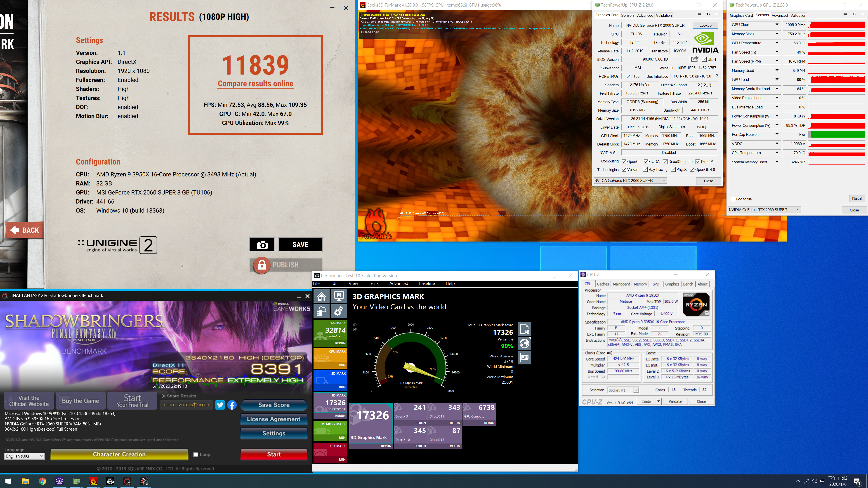The height and width of the screenshot is (488, 868).
Task: Switch to Sensors tab in left GPU-Z window
Action: click(x=627, y=15)
